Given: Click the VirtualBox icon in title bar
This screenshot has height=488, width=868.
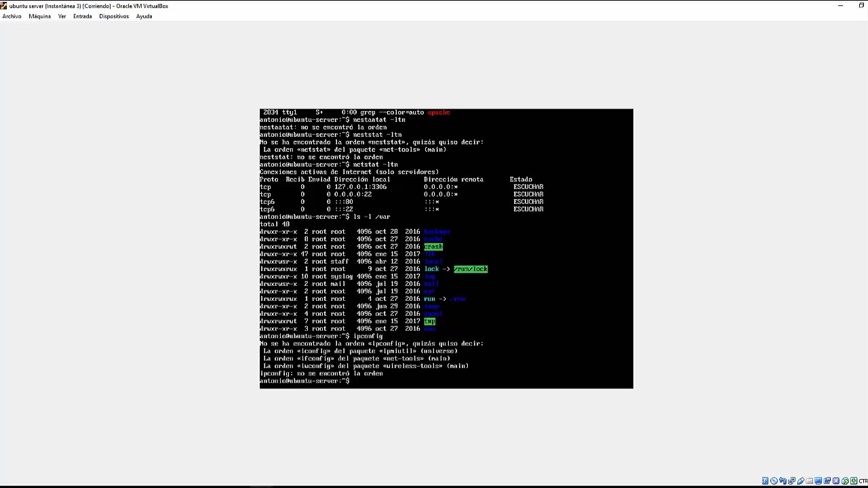Looking at the screenshot, I should 4,5.
